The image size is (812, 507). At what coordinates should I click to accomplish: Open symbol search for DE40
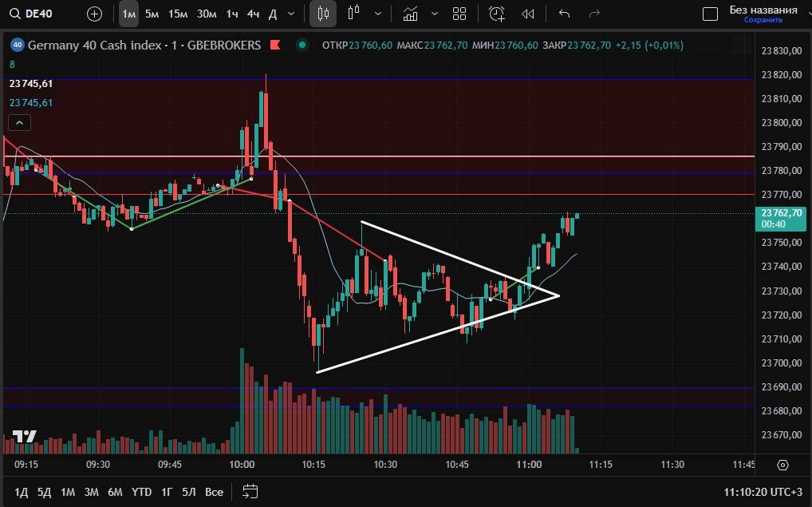click(x=31, y=14)
